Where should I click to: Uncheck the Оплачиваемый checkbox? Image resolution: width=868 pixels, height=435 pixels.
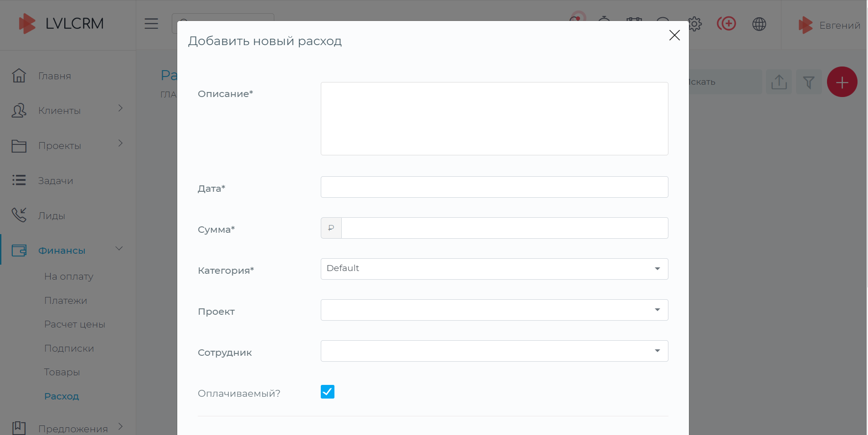pos(327,392)
